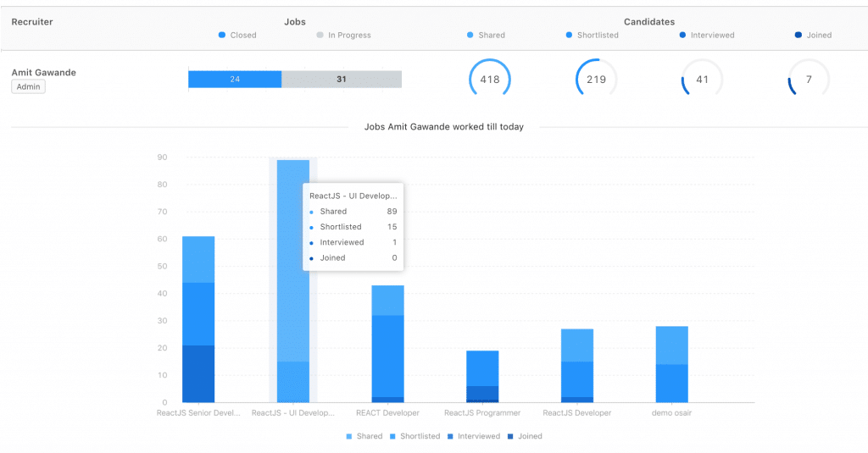Toggle the Shortlisted series in chart legend
Image resolution: width=868 pixels, height=453 pixels.
coord(415,436)
